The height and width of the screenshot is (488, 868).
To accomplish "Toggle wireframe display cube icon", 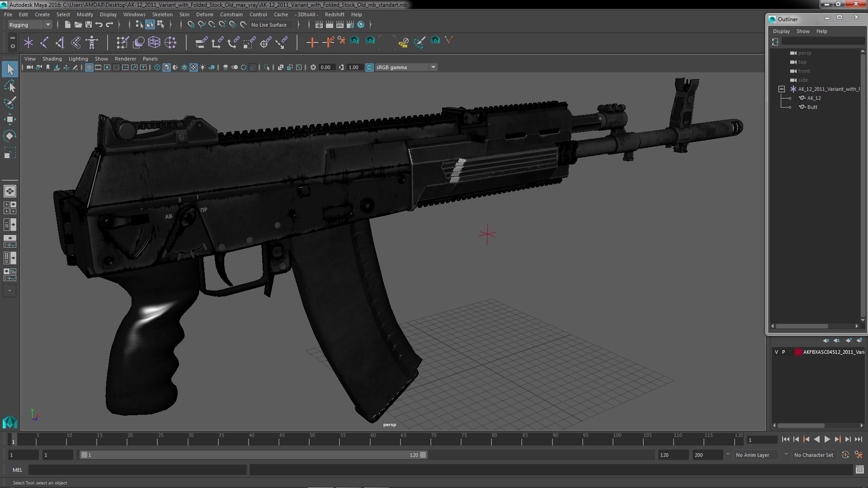I will point(157,67).
